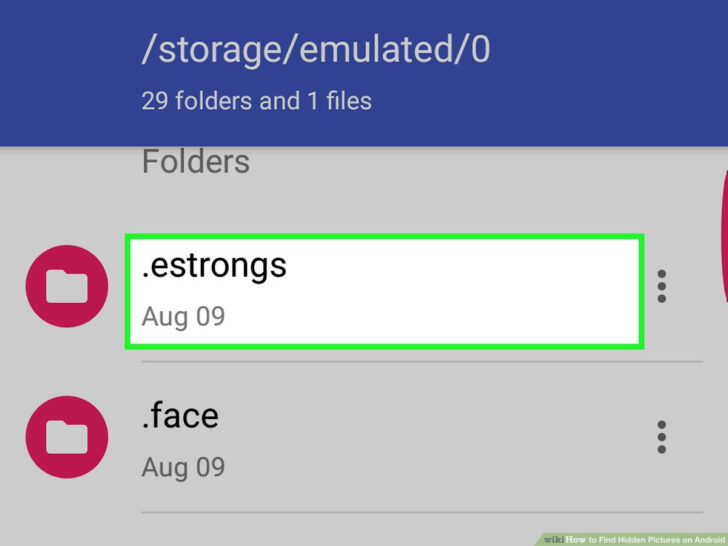Open the .face folder name
This screenshot has width=728, height=546.
pos(180,415)
